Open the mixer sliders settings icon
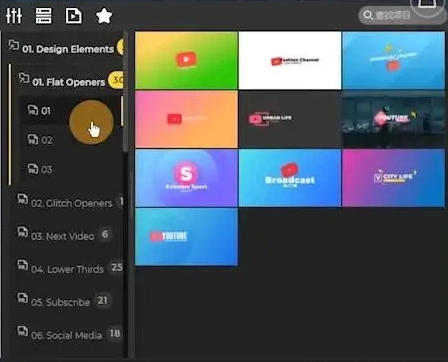The image size is (448, 362). pyautogui.click(x=14, y=16)
